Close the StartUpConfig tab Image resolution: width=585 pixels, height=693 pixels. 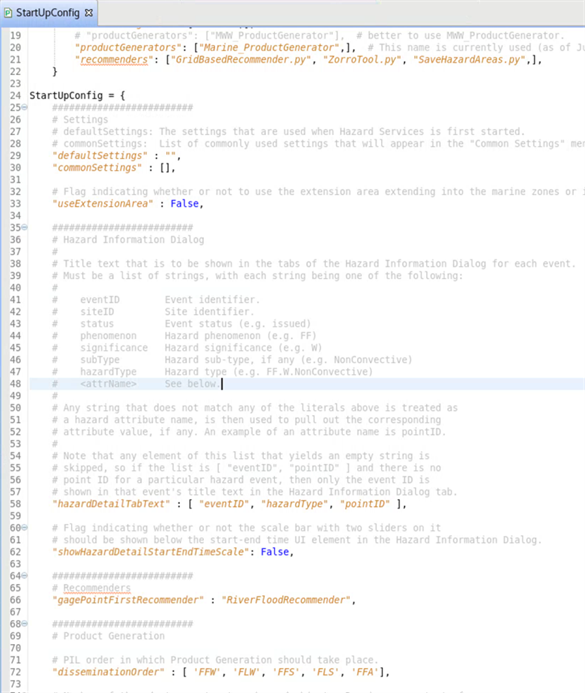(x=89, y=13)
